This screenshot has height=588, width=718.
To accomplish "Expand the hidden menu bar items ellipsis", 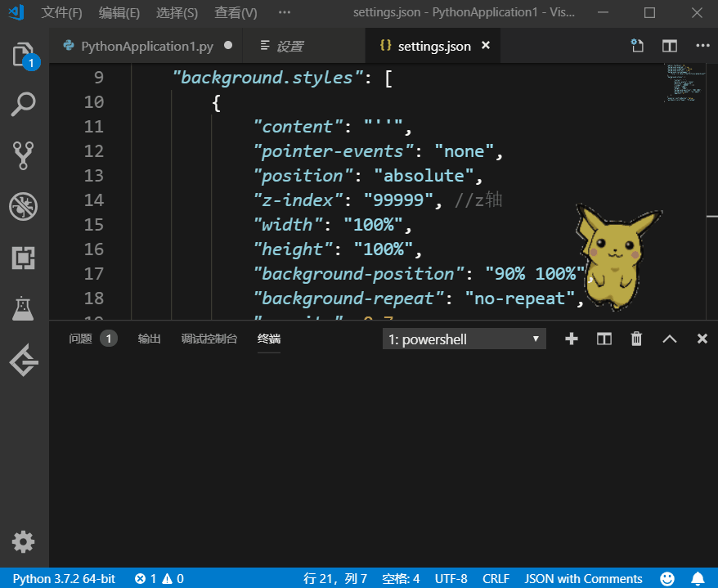I will (x=284, y=13).
